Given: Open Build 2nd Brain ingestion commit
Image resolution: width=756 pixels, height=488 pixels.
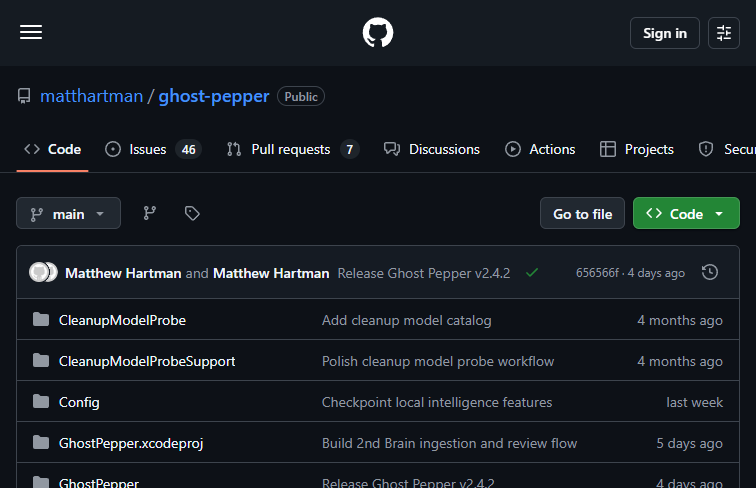Looking at the screenshot, I should (x=449, y=443).
